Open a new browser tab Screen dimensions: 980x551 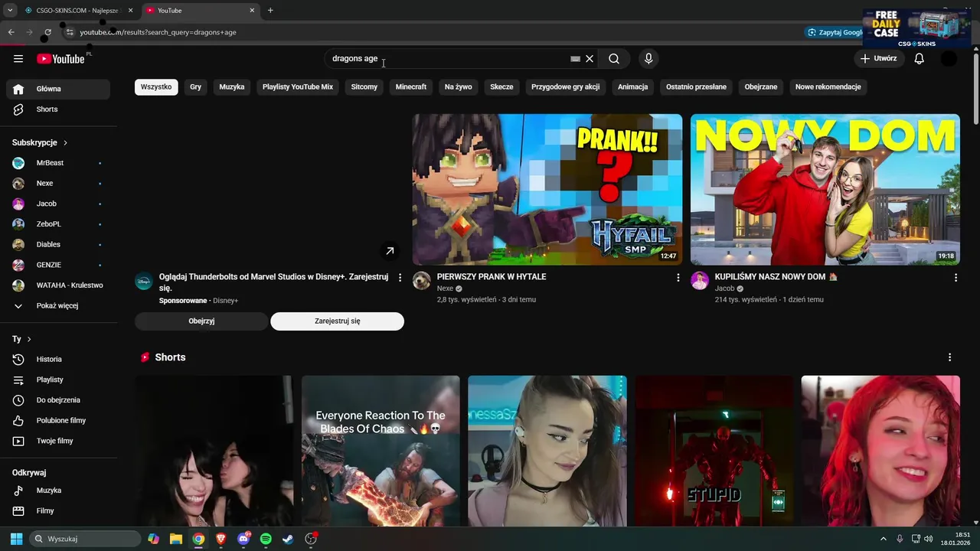(x=270, y=11)
